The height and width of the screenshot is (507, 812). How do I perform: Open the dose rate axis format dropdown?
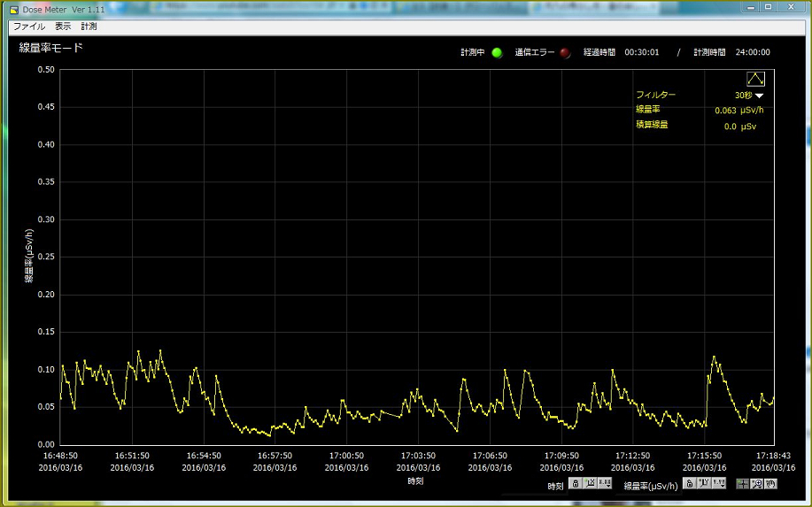point(718,484)
